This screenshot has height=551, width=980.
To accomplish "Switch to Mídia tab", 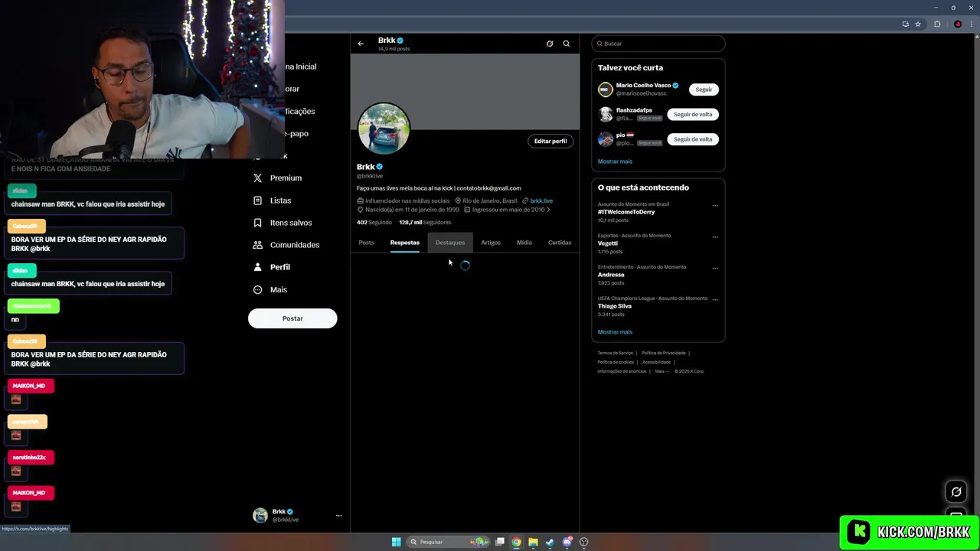I will pos(524,243).
